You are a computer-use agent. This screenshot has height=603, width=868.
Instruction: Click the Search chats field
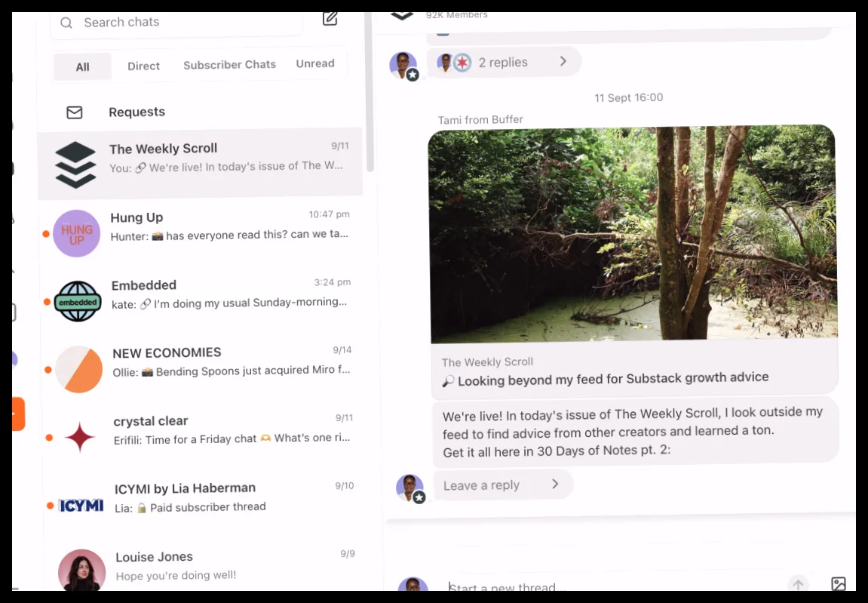pos(176,23)
